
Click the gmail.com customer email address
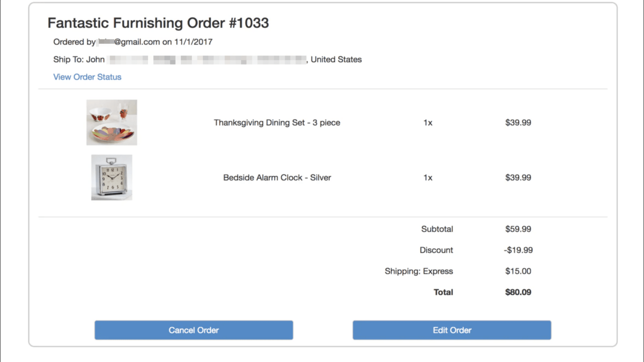[133, 41]
